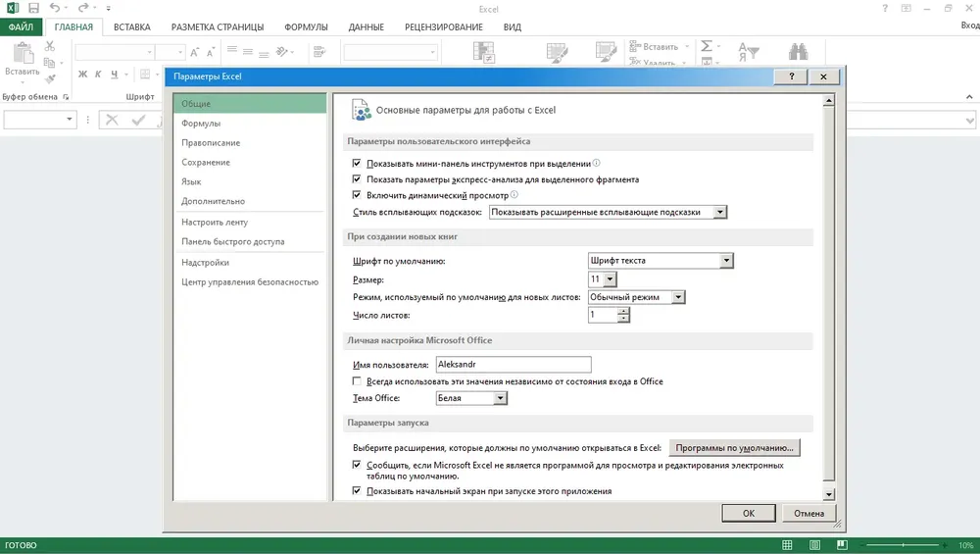The image size is (980, 554).
Task: Uncheck Сообщить, если Microsoft Excel не является программой
Action: point(357,465)
